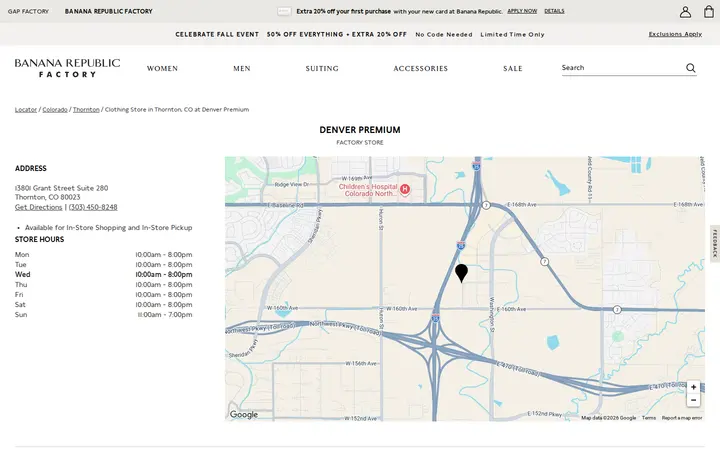This screenshot has width=720, height=450.
Task: Click the Thornton, CO 80023 line
Action: [47, 197]
